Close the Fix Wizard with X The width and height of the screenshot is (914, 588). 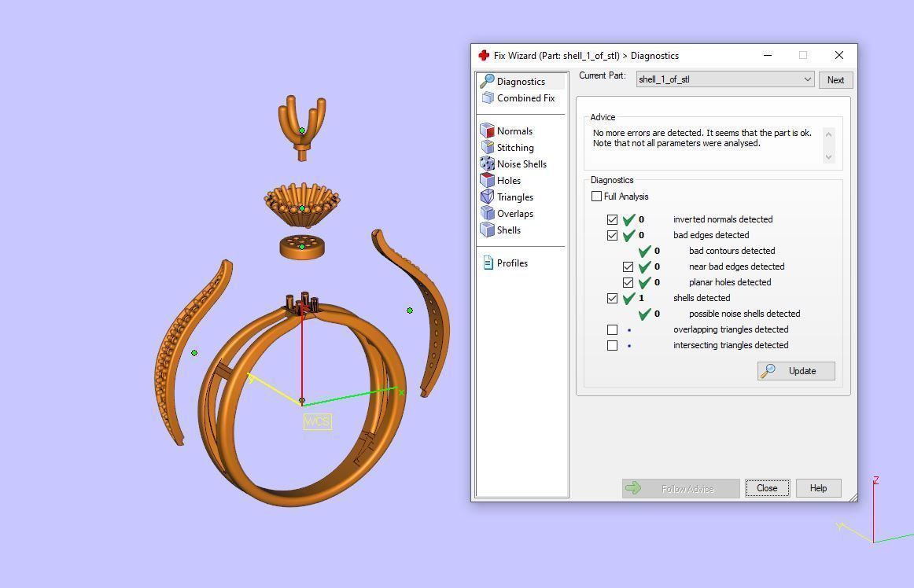(838, 55)
